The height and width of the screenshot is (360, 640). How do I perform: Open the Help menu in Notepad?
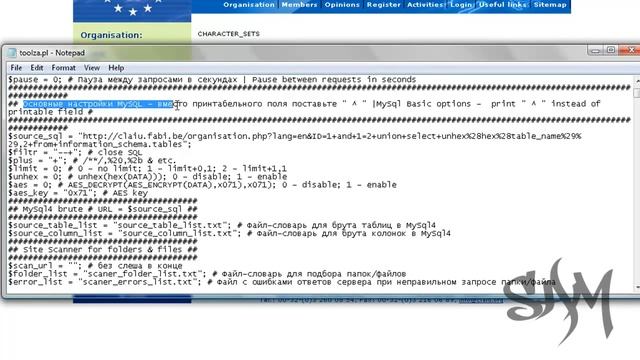click(116, 68)
